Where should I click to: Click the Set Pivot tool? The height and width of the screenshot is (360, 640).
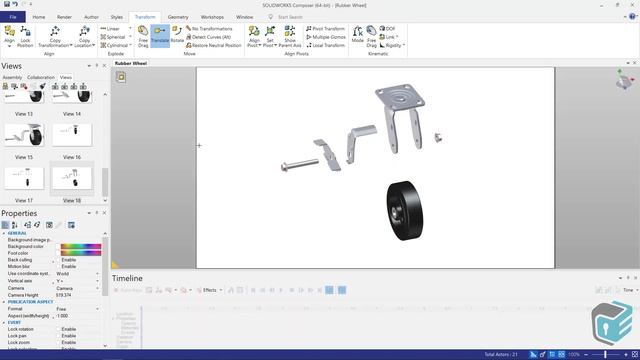270,36
